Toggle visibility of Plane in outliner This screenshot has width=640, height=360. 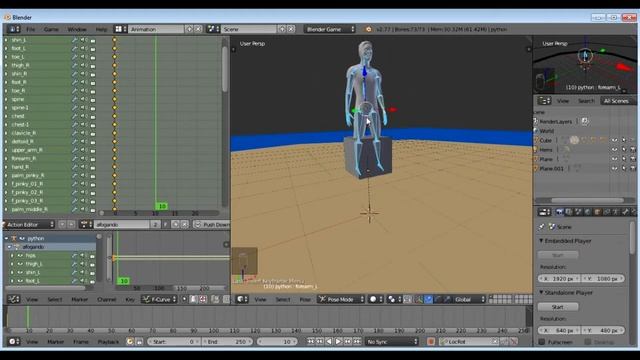tap(614, 159)
